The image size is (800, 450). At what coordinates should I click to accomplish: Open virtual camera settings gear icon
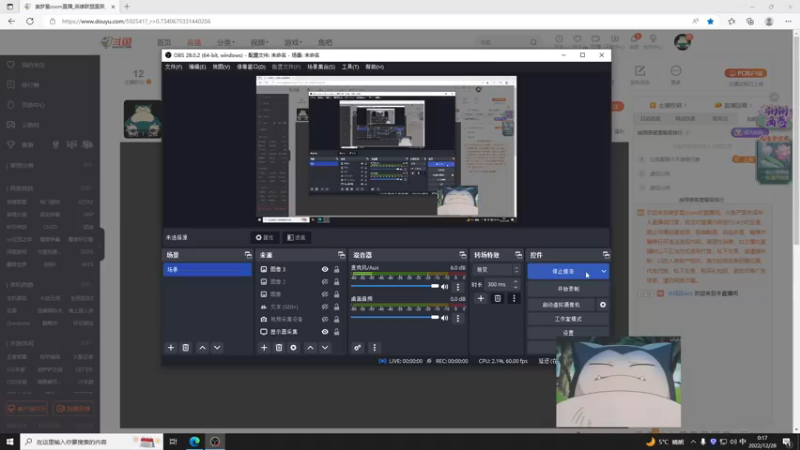(603, 305)
